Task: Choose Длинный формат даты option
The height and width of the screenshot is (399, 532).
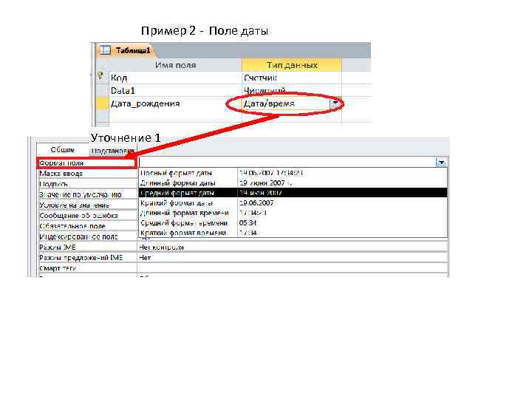Action: pos(293,183)
